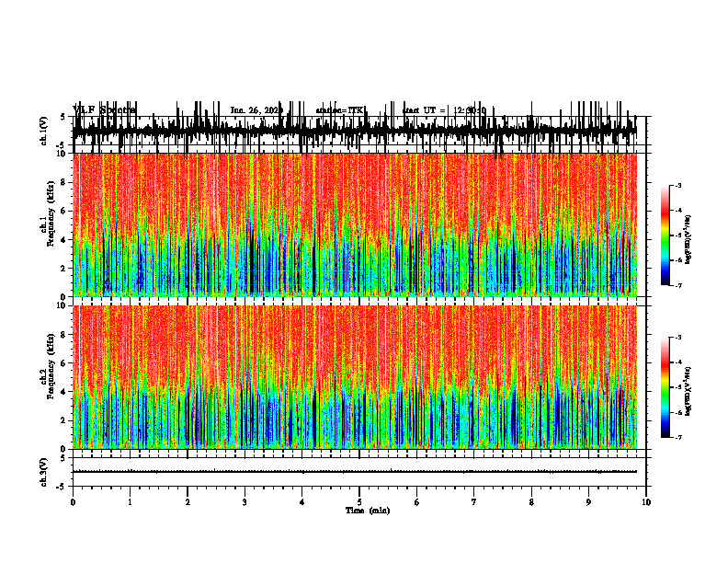Click the ch.1 colorbar 'log(PSD)' unit label

[688, 240]
